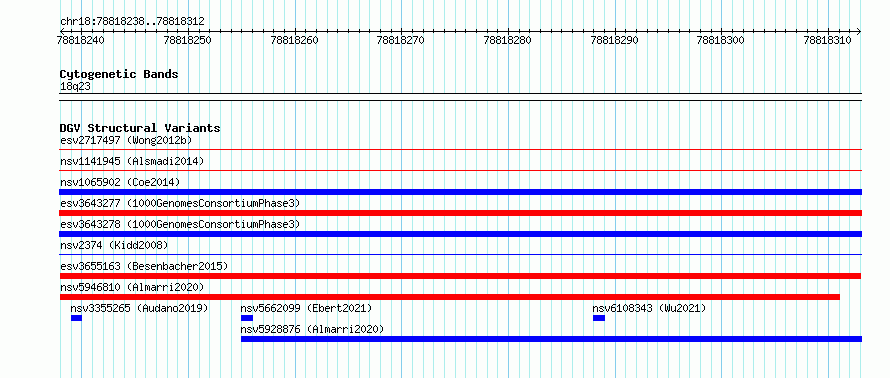
Task: Click the DGV Structural Variants track title
Action: click(x=140, y=128)
